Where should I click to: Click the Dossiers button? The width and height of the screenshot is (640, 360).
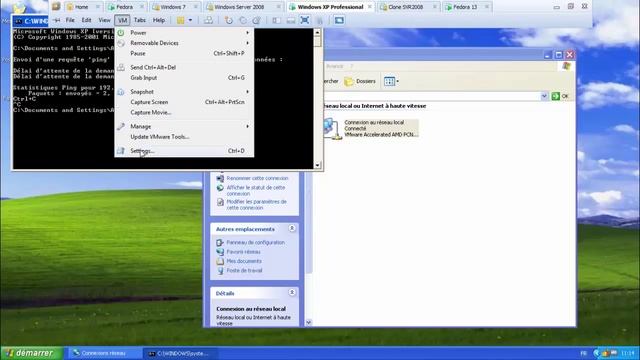tap(360, 81)
